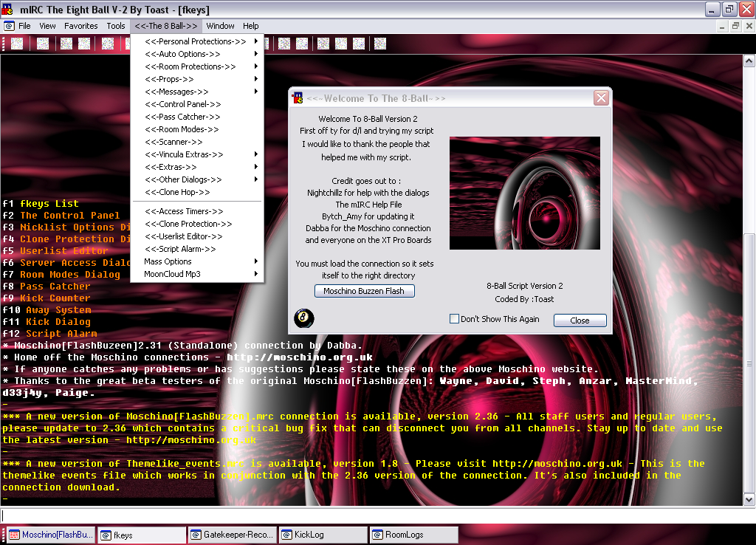Launch Scanner from the 8 Ball menu
The image size is (756, 545).
(x=197, y=142)
